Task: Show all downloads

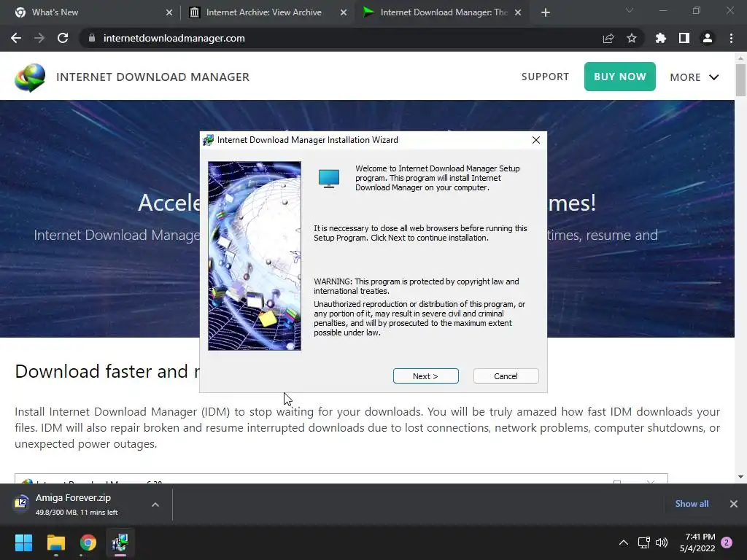Action: click(692, 504)
